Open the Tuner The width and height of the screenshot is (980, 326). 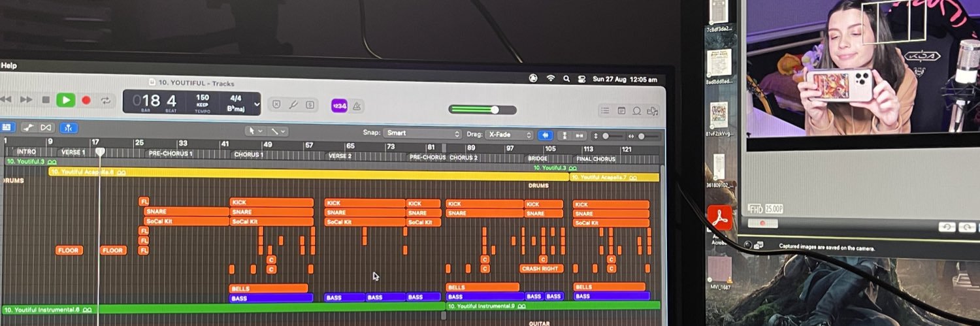(293, 105)
